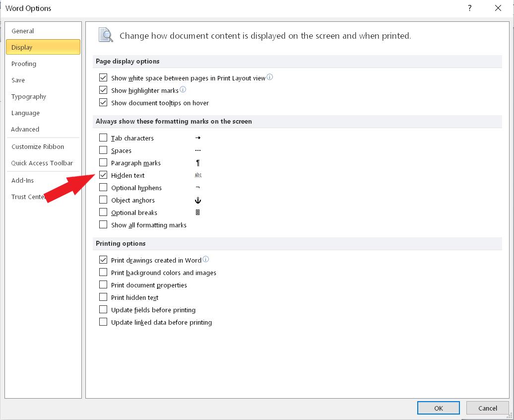Close the Word Options dialog
This screenshot has width=514, height=420.
pos(498,8)
